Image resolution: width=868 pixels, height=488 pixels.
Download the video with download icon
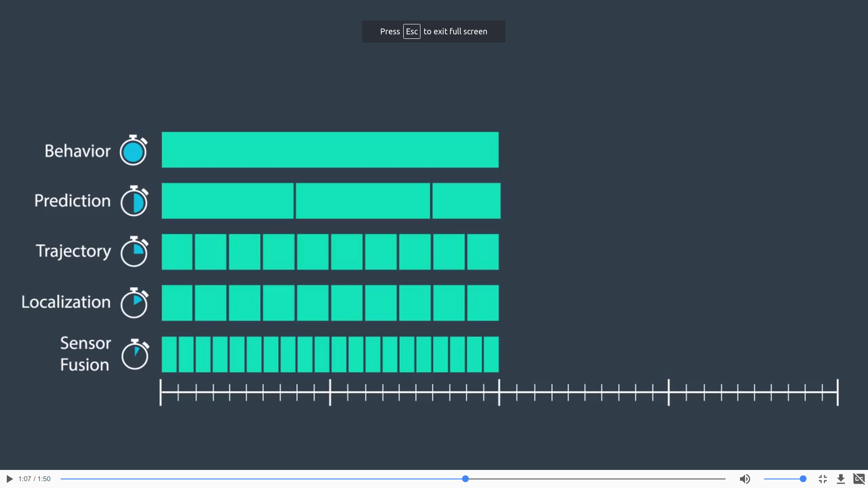click(841, 479)
